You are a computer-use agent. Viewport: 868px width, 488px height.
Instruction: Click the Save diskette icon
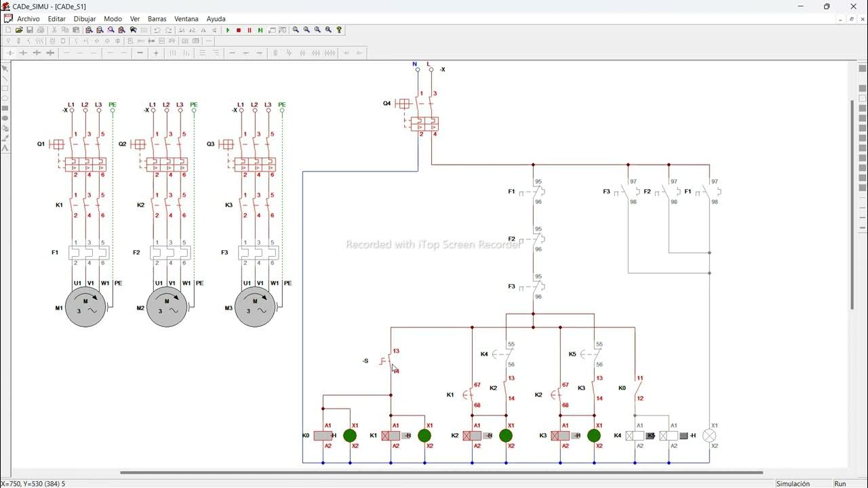click(30, 30)
